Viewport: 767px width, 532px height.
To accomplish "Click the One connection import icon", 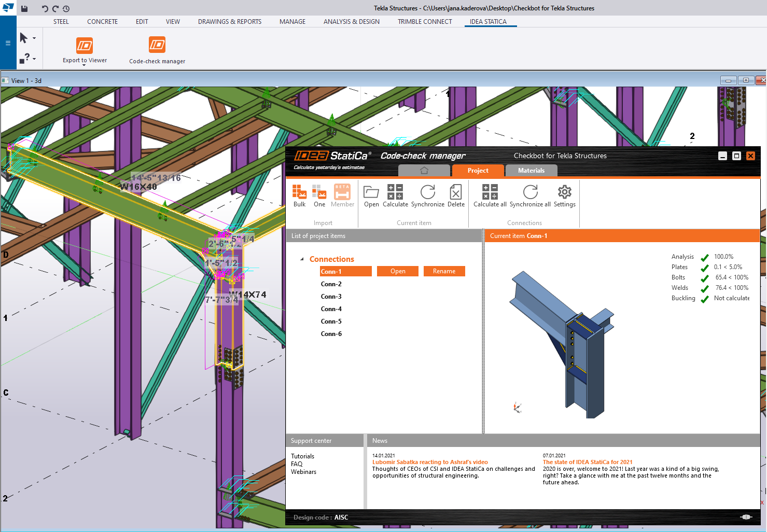I will point(319,192).
